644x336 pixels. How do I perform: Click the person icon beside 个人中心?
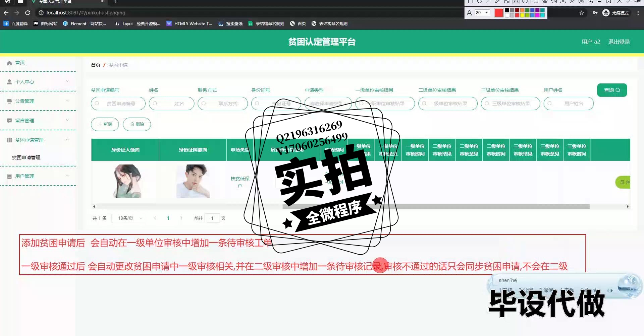pyautogui.click(x=9, y=82)
